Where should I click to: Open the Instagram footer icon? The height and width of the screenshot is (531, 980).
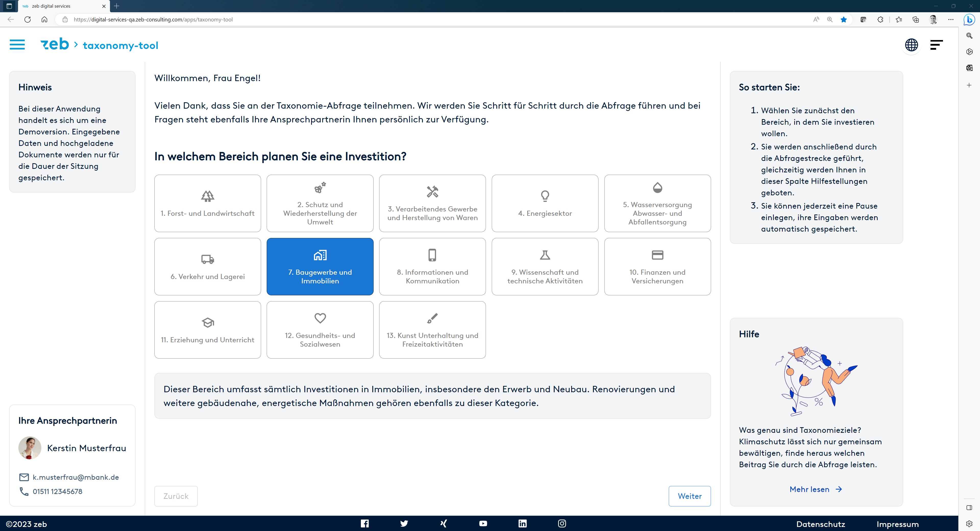point(562,523)
